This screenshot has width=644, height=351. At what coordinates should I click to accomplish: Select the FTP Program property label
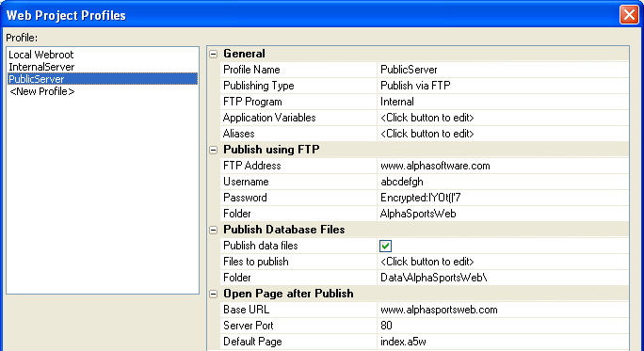(x=252, y=102)
